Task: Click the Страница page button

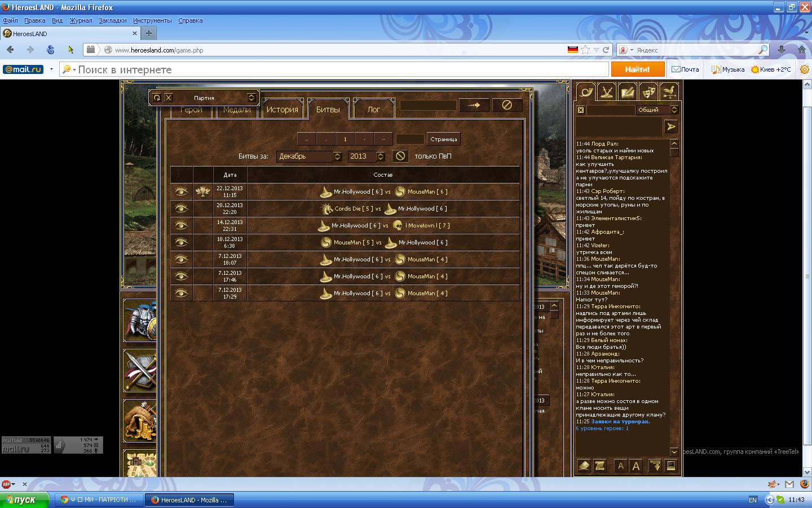Action: pyautogui.click(x=443, y=139)
